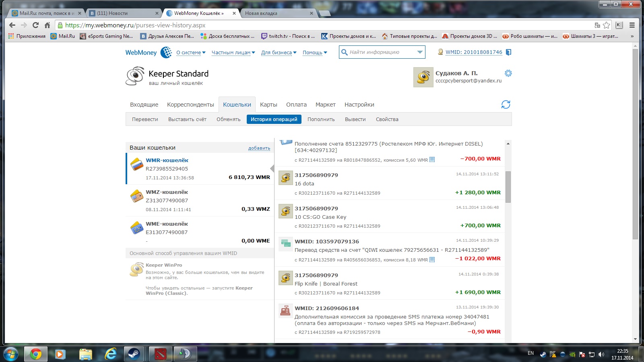Open Internet Explorer from the taskbar
This screenshot has width=644, height=362.
point(110,354)
